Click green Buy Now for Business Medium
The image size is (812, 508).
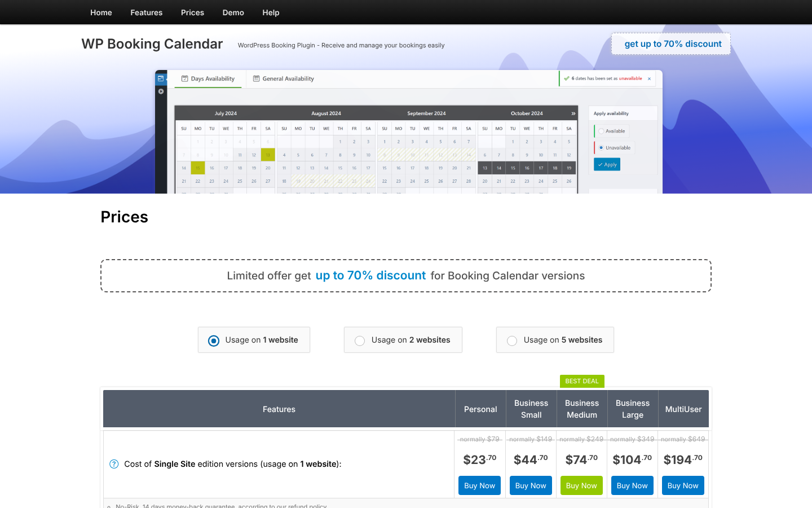point(581,485)
